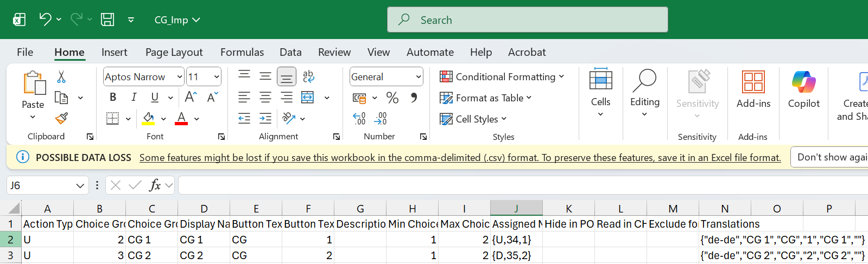Click the Undo arrow icon

click(45, 20)
